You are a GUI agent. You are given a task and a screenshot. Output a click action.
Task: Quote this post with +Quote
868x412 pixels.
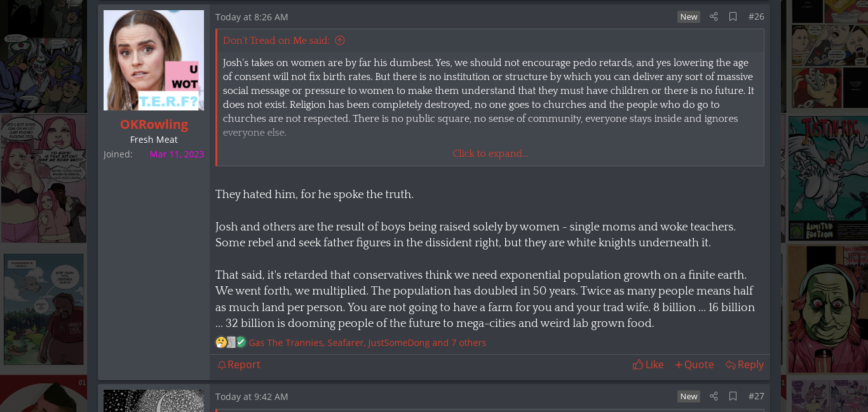[x=695, y=364]
